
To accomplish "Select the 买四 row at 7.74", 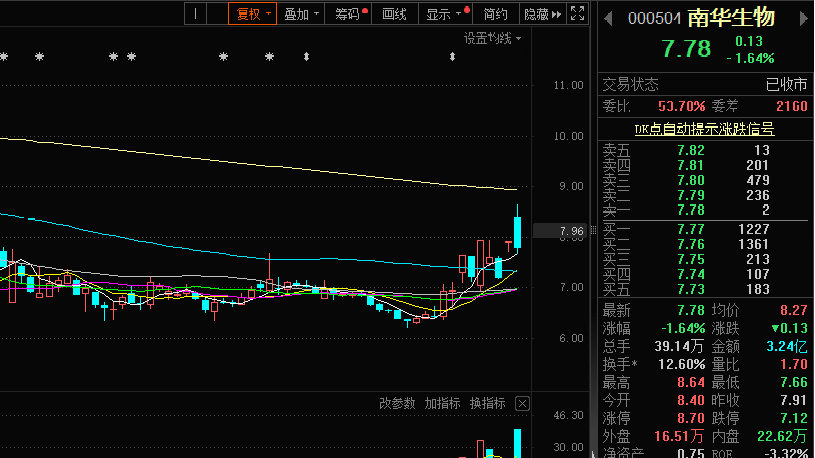I will tap(705, 274).
